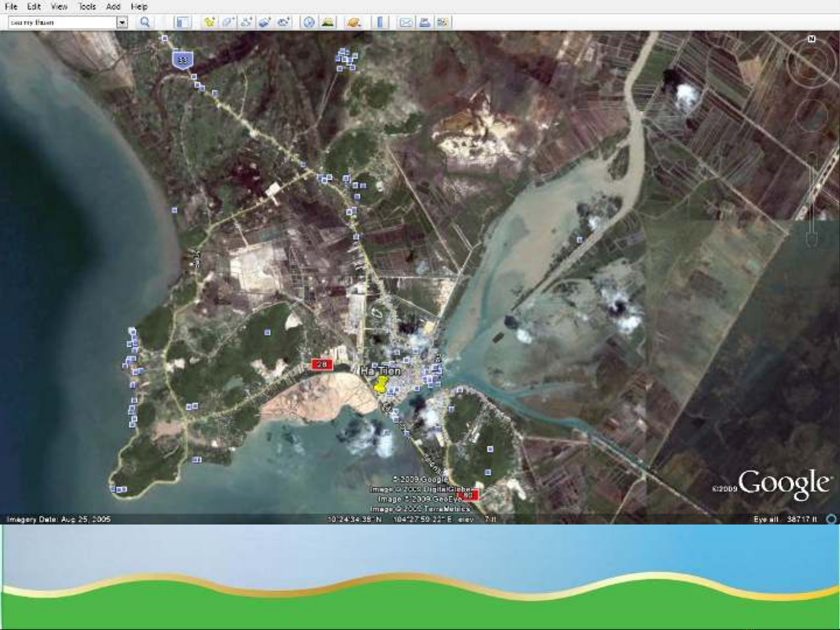Toggle historical imagery clock button
Viewport: 840px width, 630px height.
[x=309, y=23]
